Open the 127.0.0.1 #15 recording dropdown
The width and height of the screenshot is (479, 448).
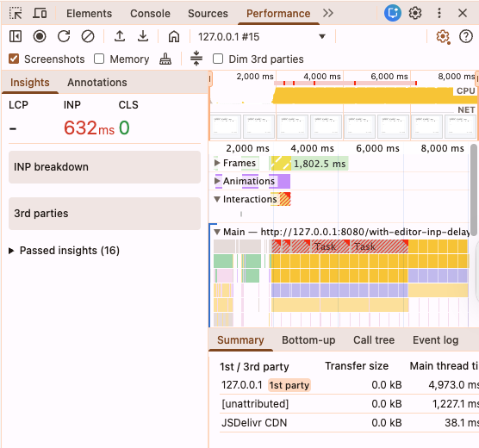(x=262, y=37)
